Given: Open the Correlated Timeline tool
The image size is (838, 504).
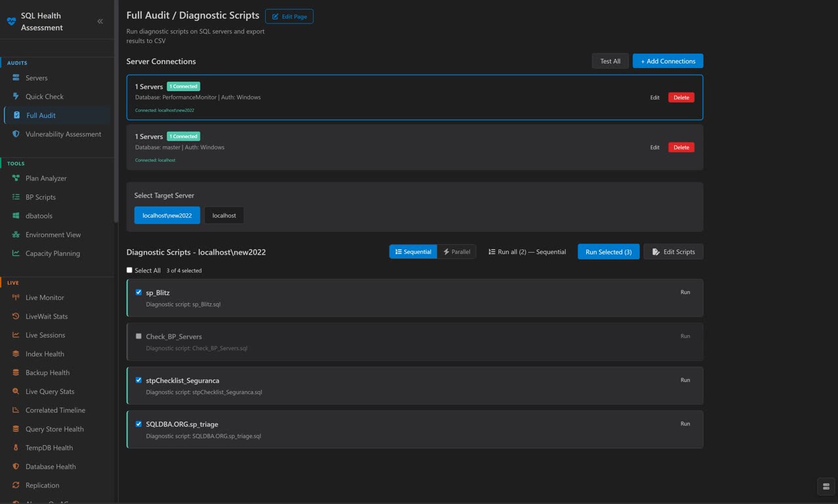Looking at the screenshot, I should (x=55, y=410).
